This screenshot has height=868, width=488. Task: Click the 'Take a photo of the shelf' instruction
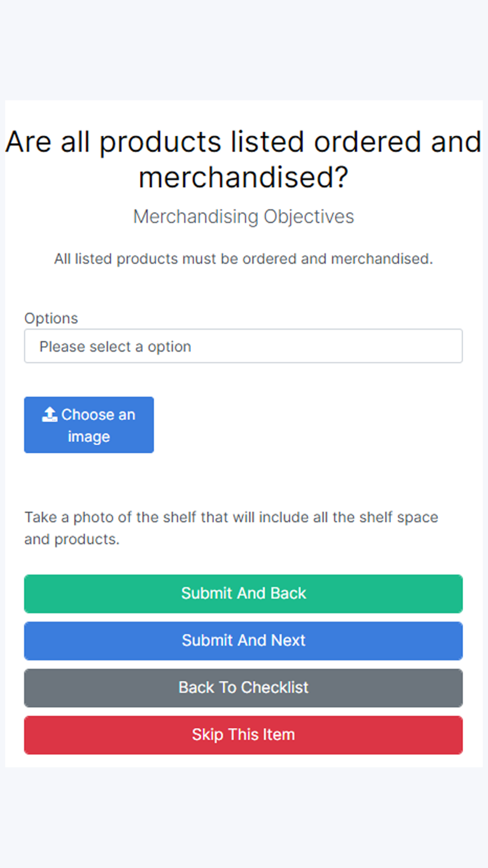[x=231, y=517]
